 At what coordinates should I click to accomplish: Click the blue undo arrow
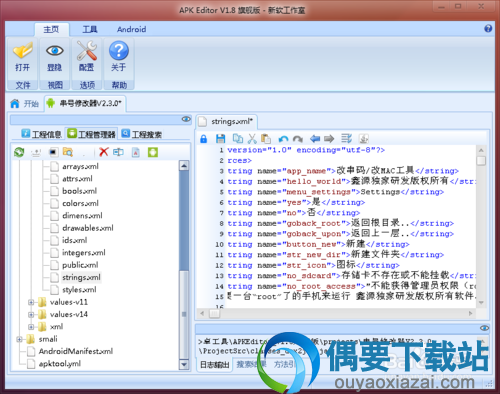pos(283,139)
